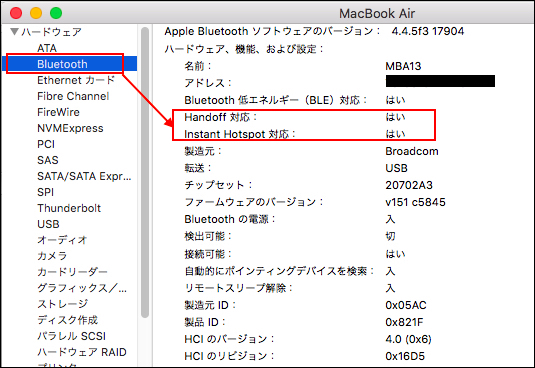Image resolution: width=535 pixels, height=368 pixels.
Task: Click the version value 4.4.5f3 17904
Action: coord(428,31)
